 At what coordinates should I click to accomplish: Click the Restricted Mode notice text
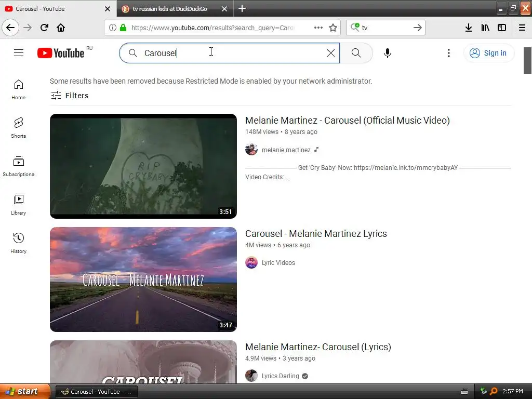point(211,81)
